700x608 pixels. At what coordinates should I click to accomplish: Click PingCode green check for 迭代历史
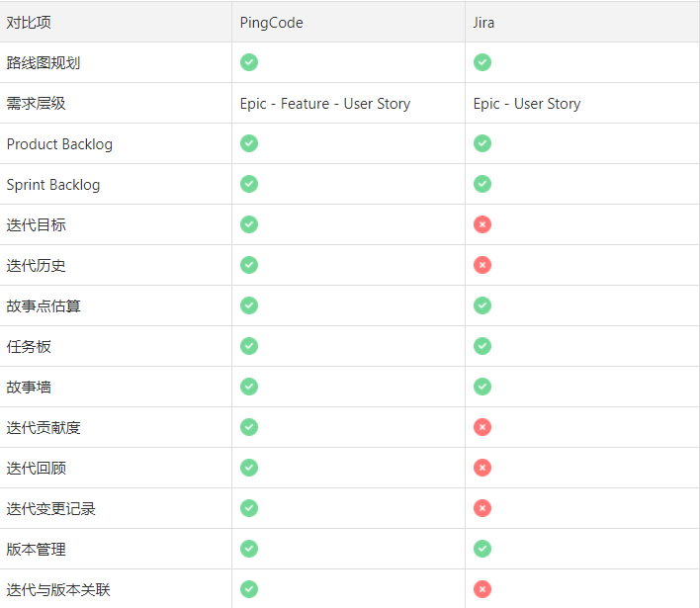(x=249, y=265)
